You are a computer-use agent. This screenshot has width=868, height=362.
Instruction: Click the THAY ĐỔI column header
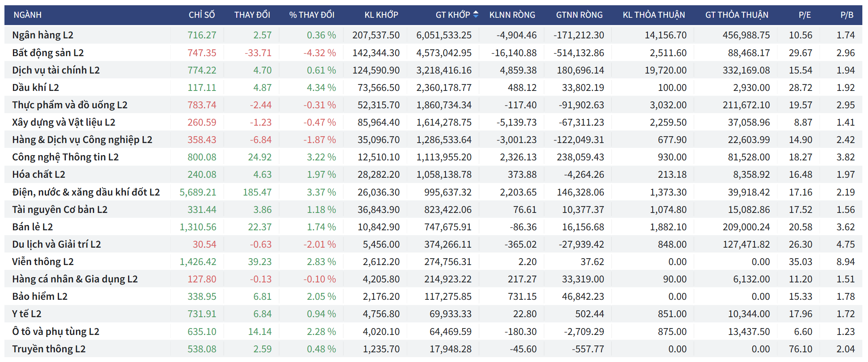(252, 15)
